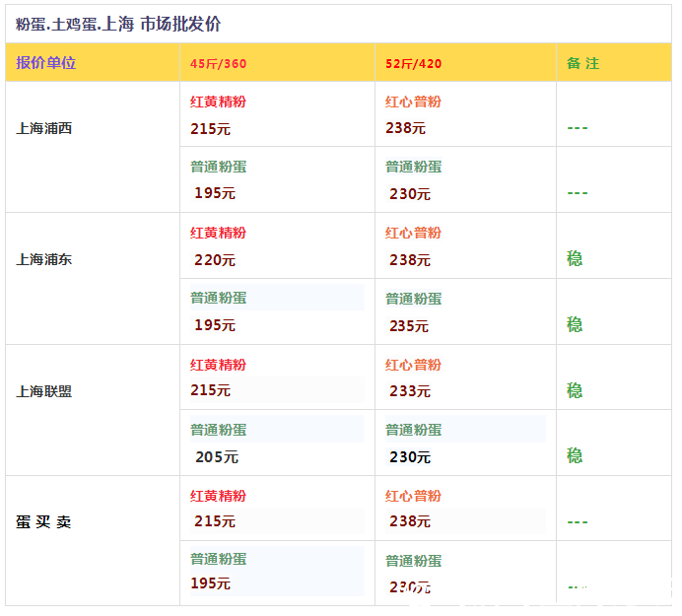Click the 52斤/420 column header
Screen dimensions: 682x616
[413, 64]
